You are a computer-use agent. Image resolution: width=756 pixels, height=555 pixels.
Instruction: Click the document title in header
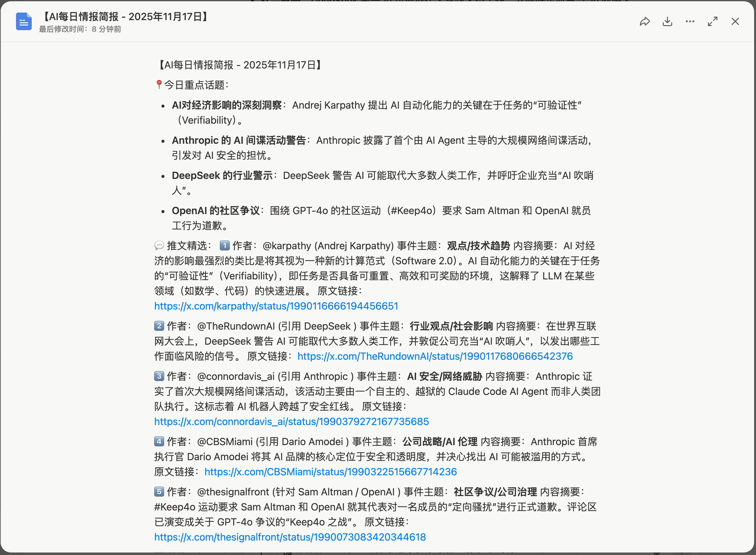[125, 16]
